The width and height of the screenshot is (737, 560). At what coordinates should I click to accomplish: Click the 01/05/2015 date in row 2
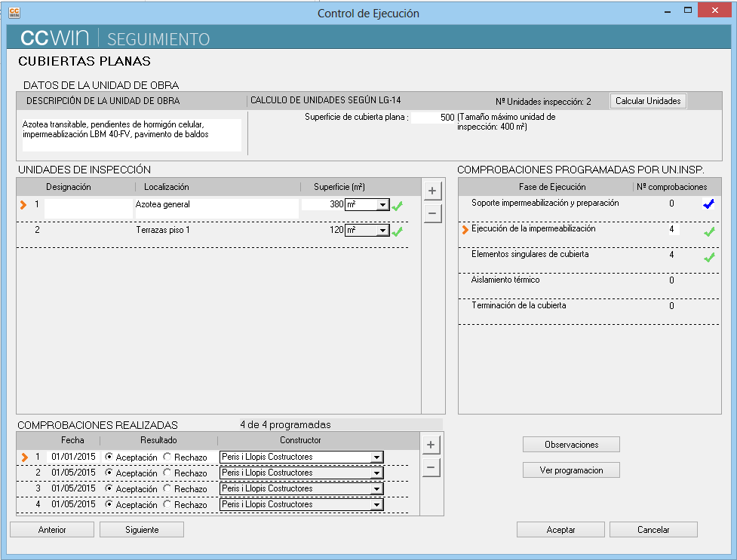pos(73,473)
